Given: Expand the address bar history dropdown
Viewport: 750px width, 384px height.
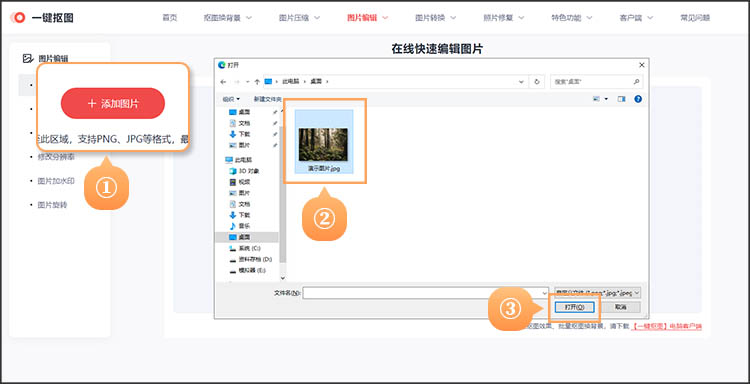Looking at the screenshot, I should [x=521, y=82].
